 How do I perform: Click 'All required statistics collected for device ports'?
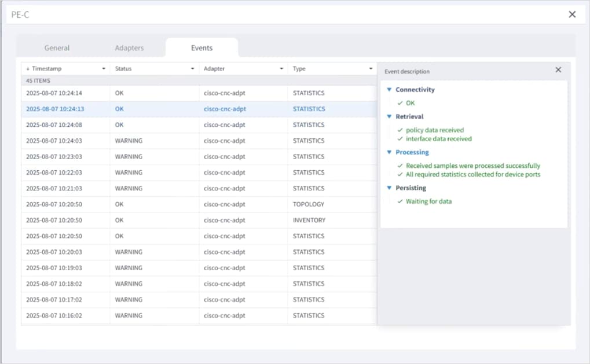(473, 175)
